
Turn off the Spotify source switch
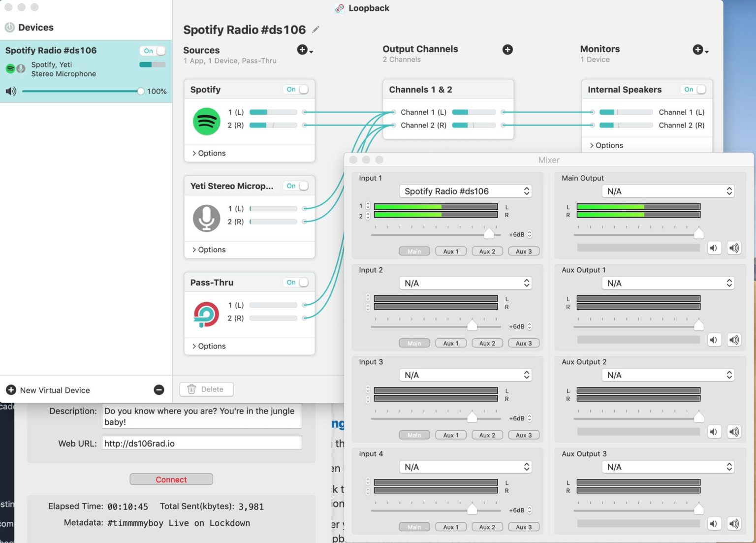pyautogui.click(x=296, y=89)
